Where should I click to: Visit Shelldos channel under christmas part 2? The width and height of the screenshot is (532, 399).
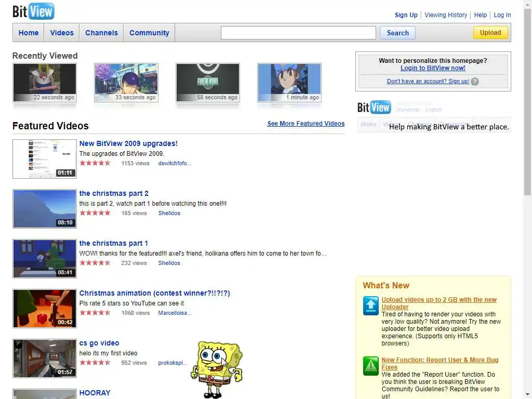pos(169,213)
